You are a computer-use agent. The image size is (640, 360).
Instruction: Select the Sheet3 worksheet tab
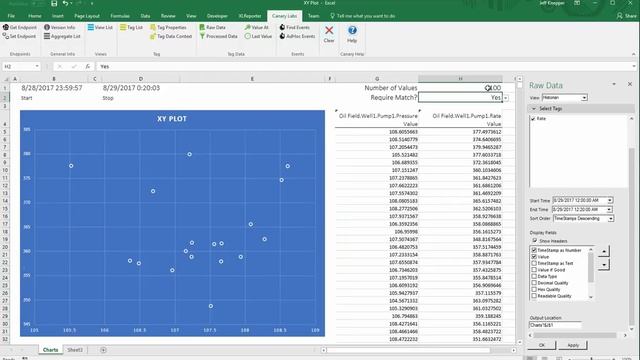(x=75, y=350)
